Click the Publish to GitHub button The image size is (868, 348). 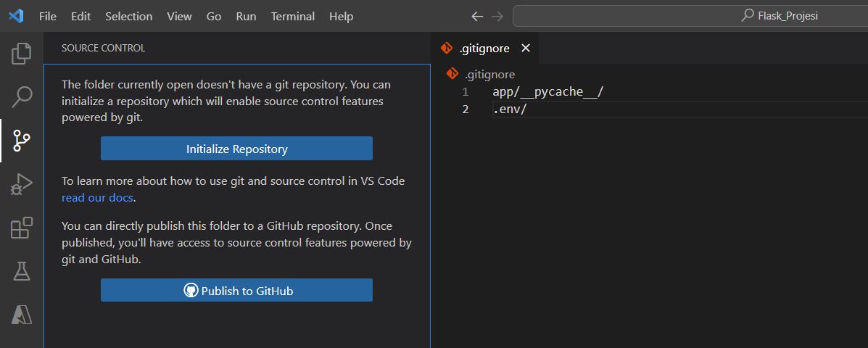click(x=236, y=291)
